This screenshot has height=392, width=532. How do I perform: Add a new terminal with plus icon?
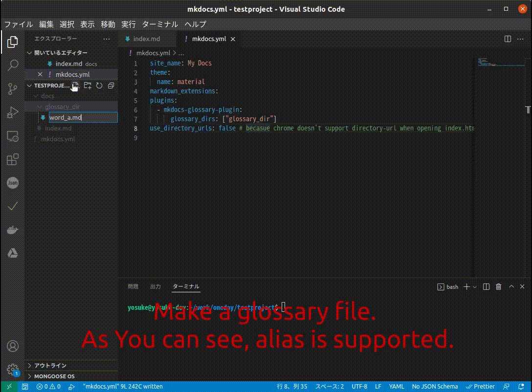[466, 287]
